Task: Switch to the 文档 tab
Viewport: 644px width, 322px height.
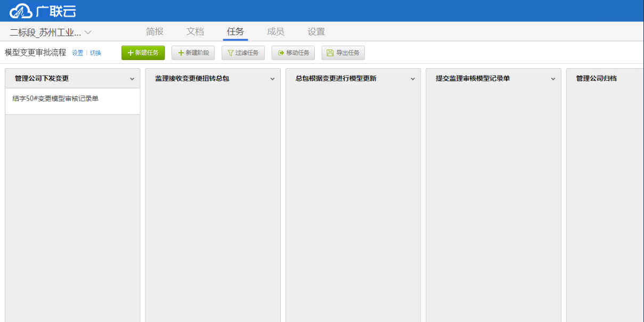Action: 194,31
